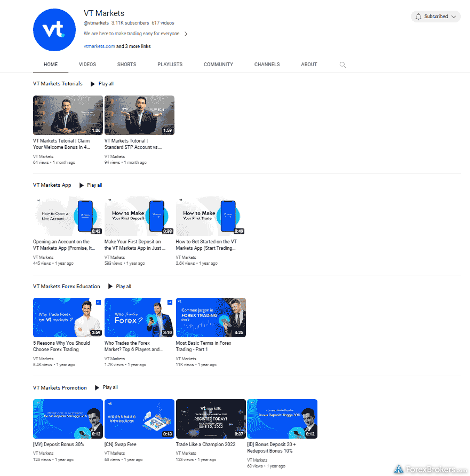Viewport: 470px width, 476px height.
Task: Open title 'Opening an Account on the VT Markets App'
Action: click(x=64, y=245)
